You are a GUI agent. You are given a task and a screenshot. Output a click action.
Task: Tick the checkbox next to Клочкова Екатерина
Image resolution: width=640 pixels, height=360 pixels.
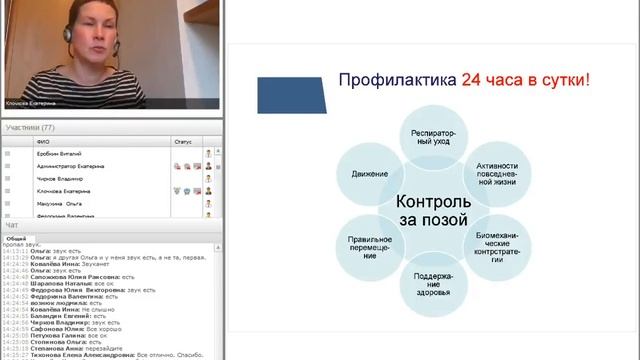[x=7, y=191]
